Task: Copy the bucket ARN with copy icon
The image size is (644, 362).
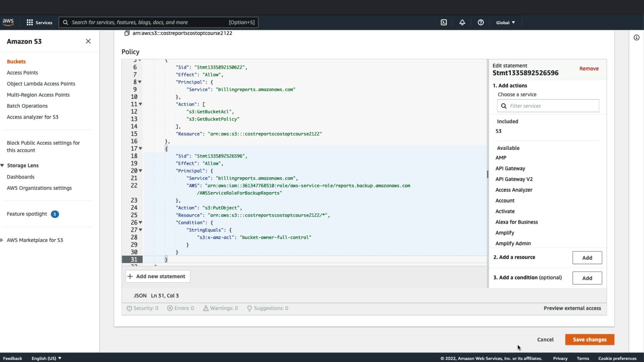Action: pos(127,33)
